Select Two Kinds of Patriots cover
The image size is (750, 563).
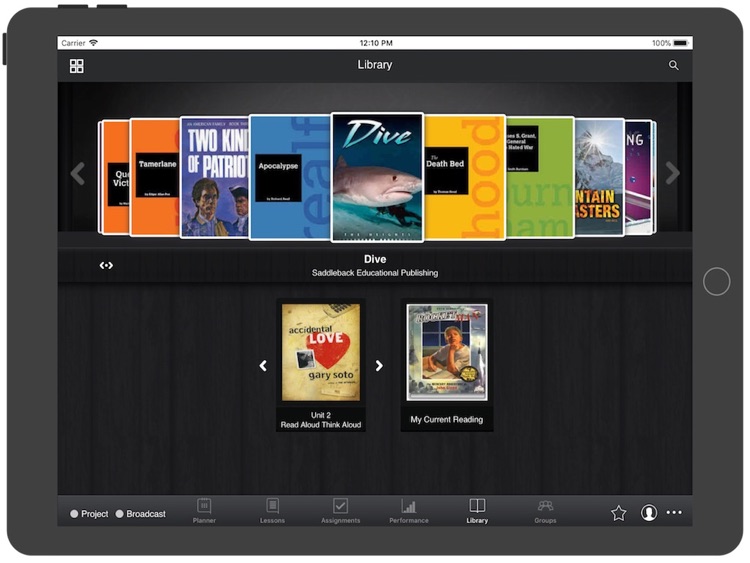pyautogui.click(x=214, y=177)
